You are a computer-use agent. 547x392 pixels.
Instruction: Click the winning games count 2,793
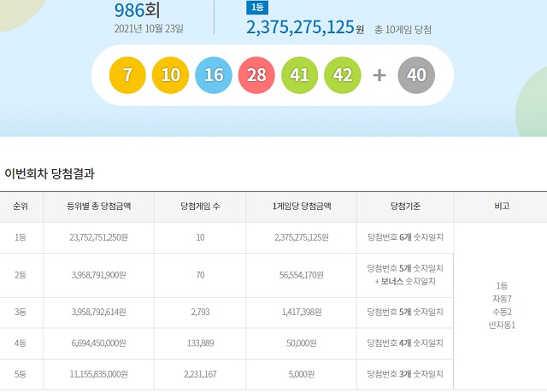(x=200, y=313)
